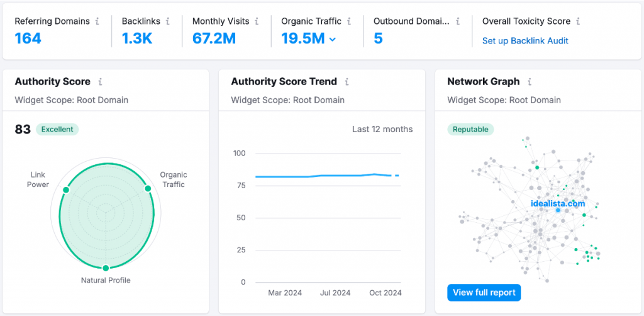Open the 1.3K Backlinks value
The width and height of the screenshot is (644, 316).
[138, 38]
